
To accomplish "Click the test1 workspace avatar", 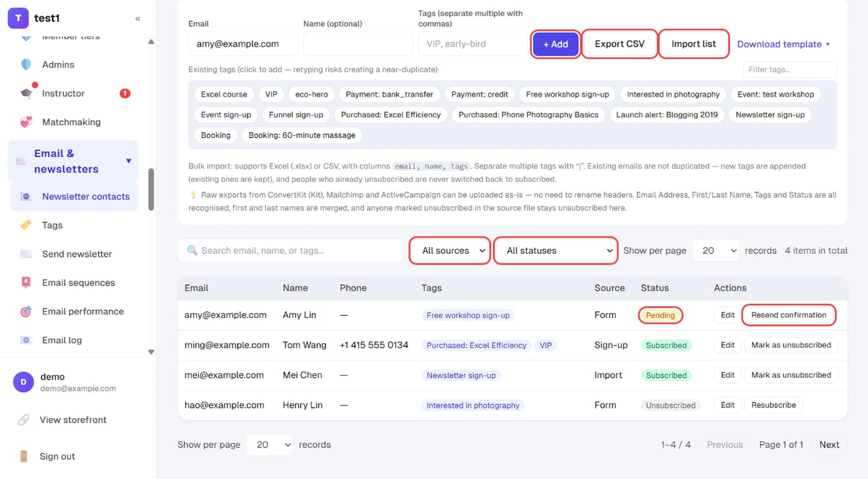I will (18, 18).
